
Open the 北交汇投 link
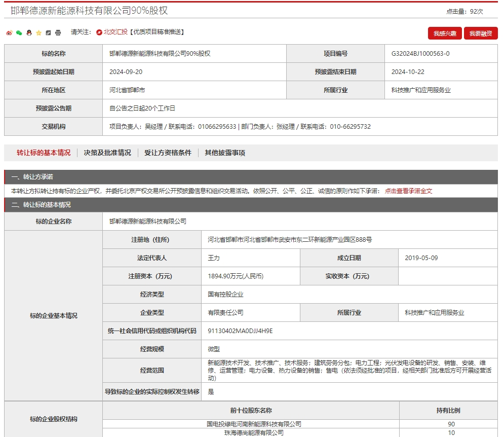115,32
